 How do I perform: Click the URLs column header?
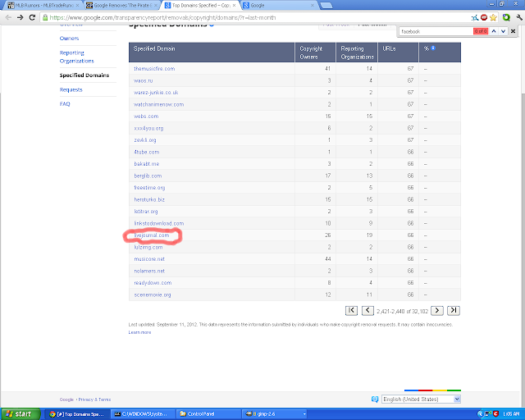coord(398,52)
